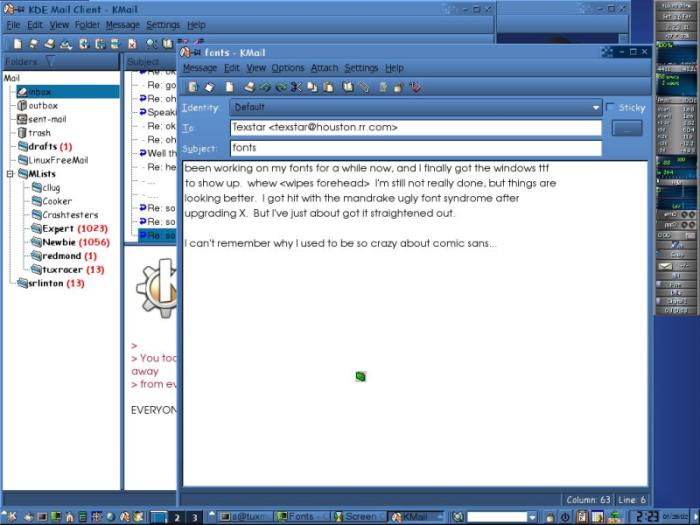The image size is (700, 525).
Task: Select Cooker folder
Action: coord(51,201)
